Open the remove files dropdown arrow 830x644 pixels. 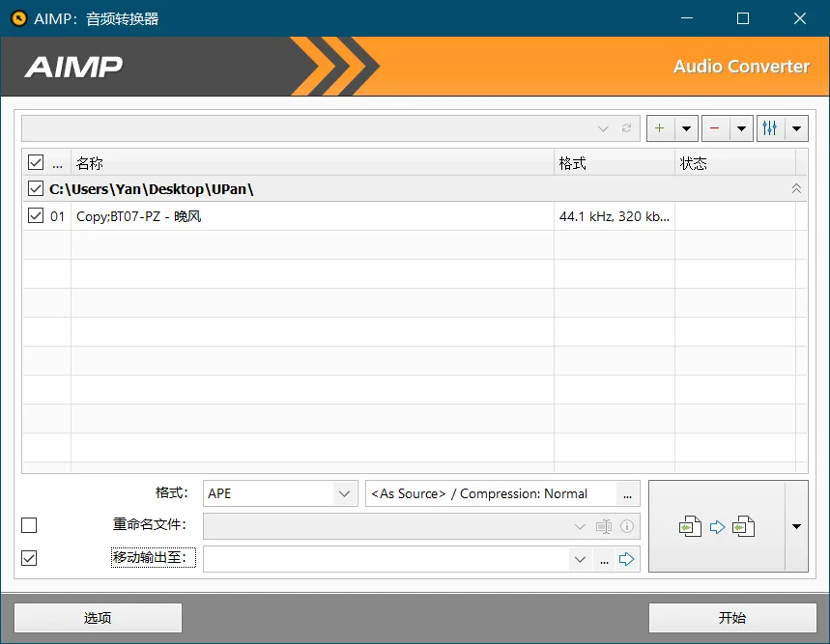741,128
